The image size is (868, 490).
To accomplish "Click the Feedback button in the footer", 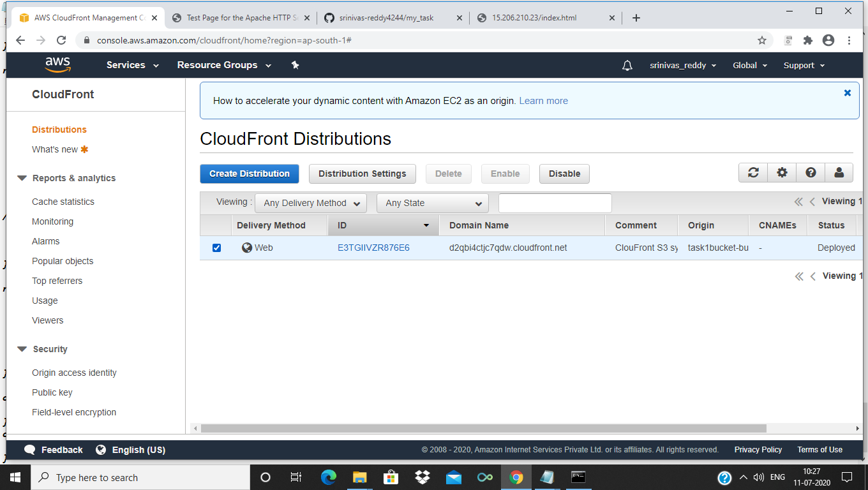I will point(54,450).
